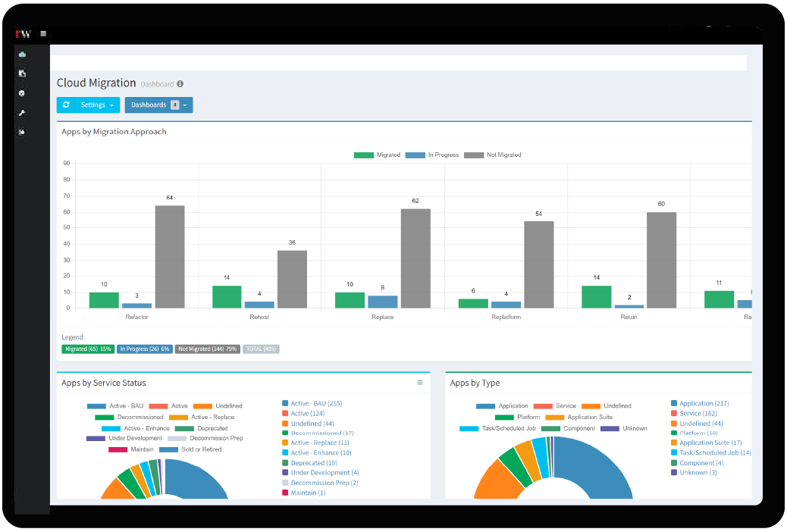Open the Application Suite (17) link
Viewport: 787px width, 532px height.
pos(710,443)
